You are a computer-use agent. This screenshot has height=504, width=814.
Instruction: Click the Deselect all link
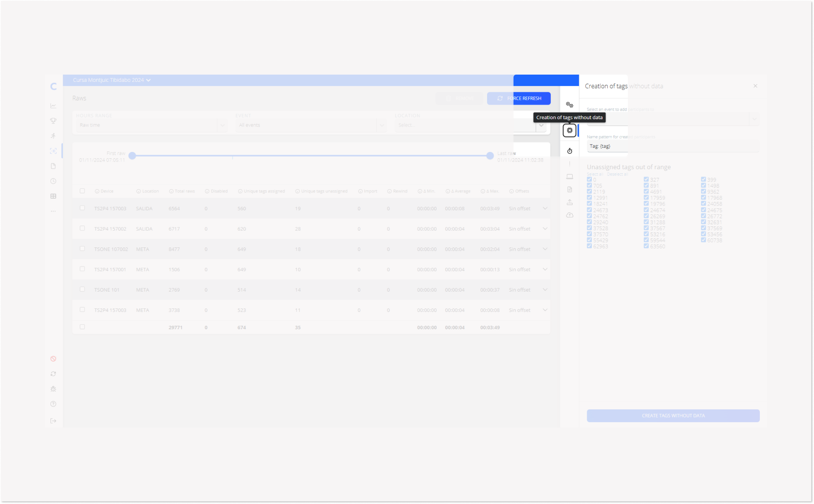[618, 174]
